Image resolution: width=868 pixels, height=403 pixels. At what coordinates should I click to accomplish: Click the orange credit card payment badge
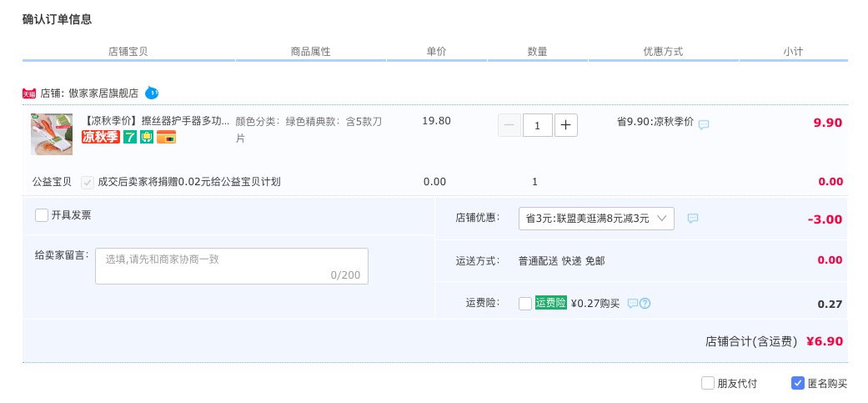(166, 137)
